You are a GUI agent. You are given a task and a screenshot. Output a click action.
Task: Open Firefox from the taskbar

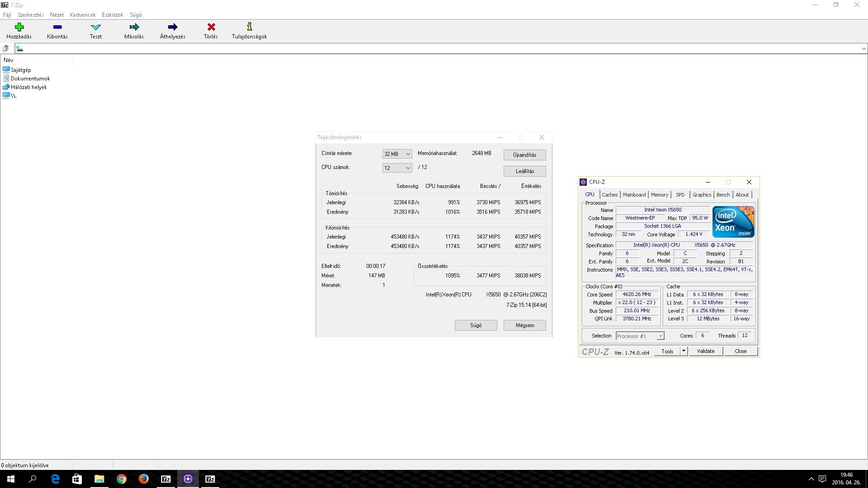coord(144,479)
